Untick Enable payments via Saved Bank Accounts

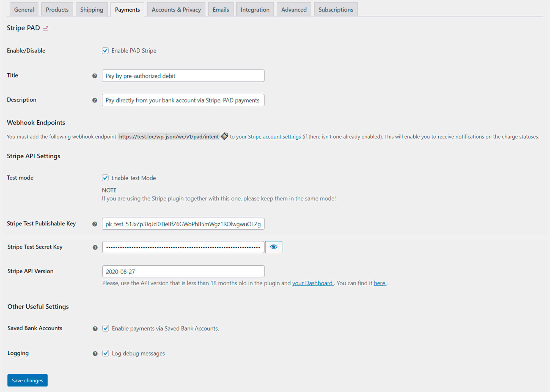(x=106, y=328)
